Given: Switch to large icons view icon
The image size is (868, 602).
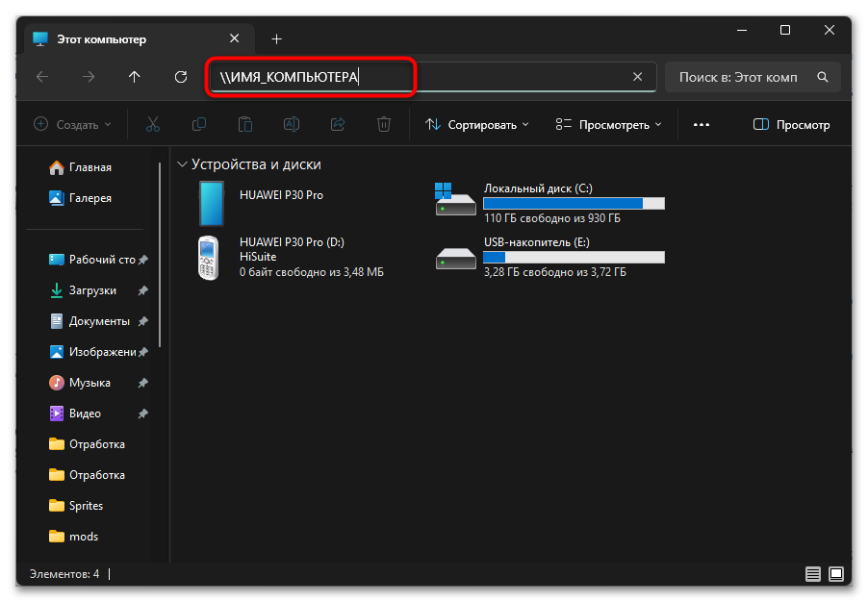Looking at the screenshot, I should [836, 574].
